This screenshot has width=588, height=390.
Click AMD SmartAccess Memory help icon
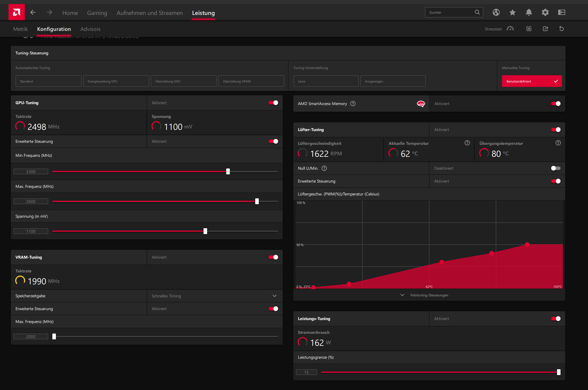(353, 104)
